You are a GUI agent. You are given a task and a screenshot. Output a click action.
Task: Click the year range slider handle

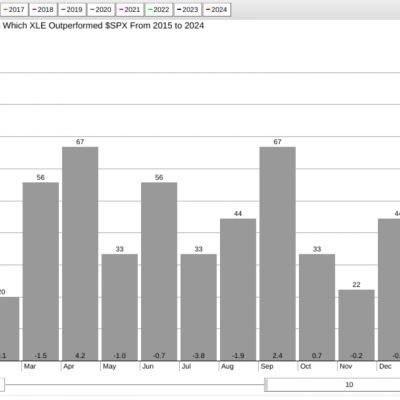tap(266, 385)
